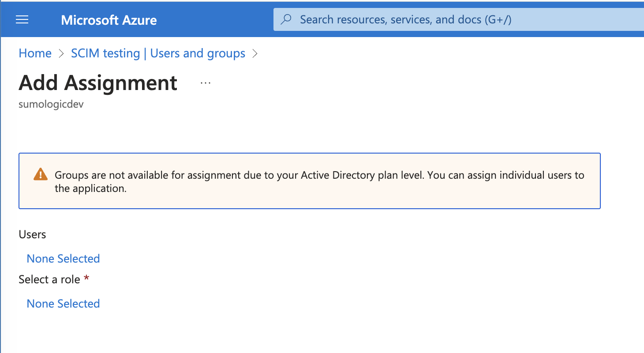Open SCIM testing Users and groups breadcrumb

pyautogui.click(x=157, y=53)
